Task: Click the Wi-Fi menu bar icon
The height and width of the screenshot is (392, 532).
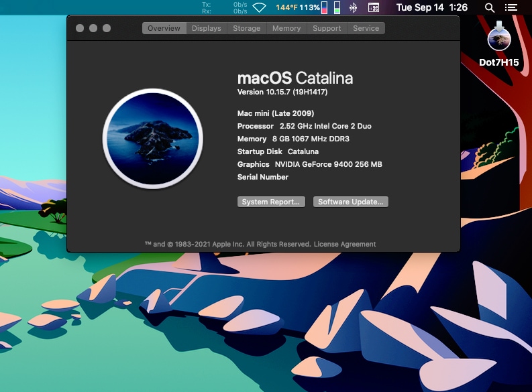Action: click(x=259, y=7)
